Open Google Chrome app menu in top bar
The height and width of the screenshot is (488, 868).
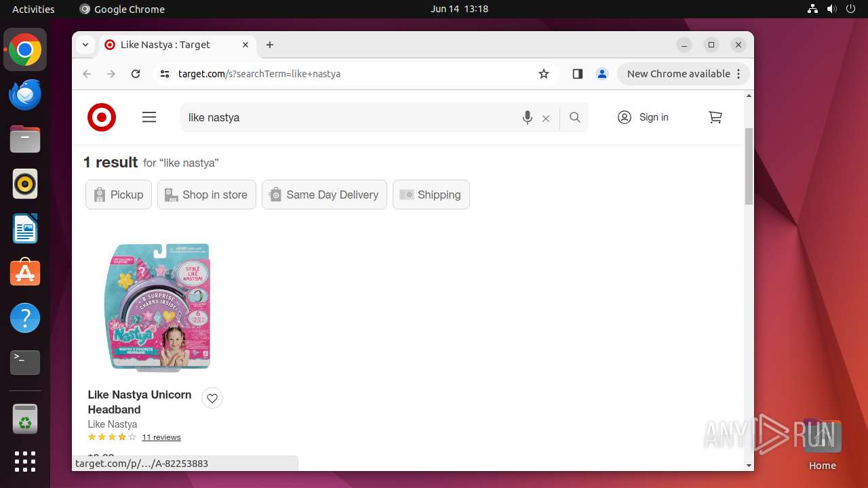point(122,9)
